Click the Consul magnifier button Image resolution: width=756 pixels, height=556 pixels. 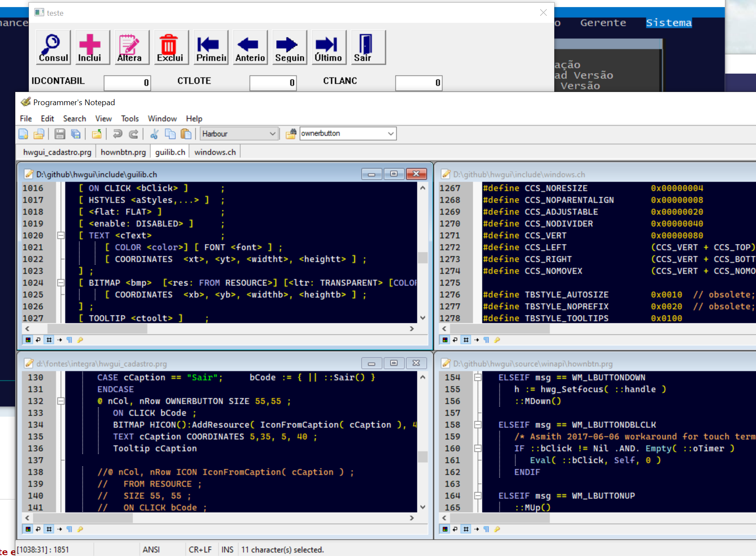click(53, 47)
